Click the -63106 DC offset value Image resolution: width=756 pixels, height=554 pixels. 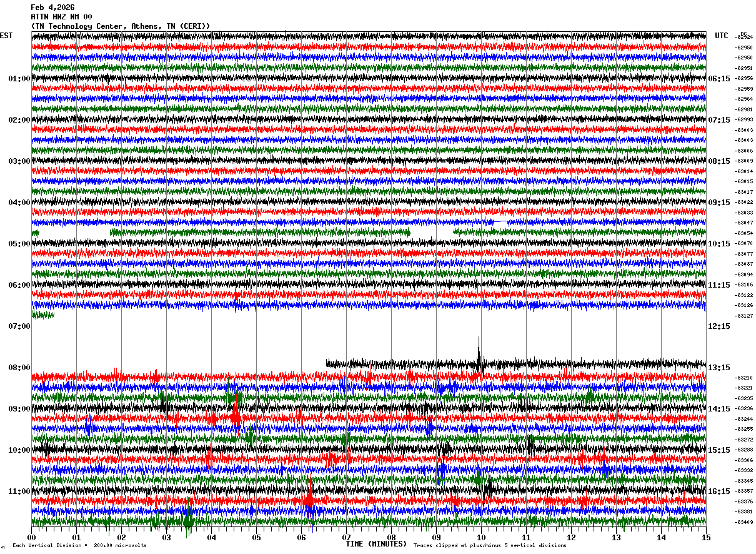tap(744, 285)
